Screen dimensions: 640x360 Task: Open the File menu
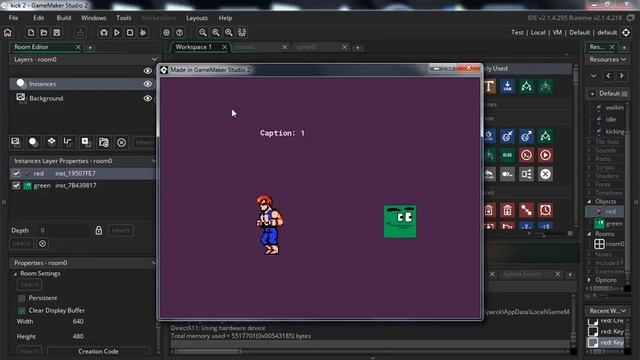(x=13, y=18)
